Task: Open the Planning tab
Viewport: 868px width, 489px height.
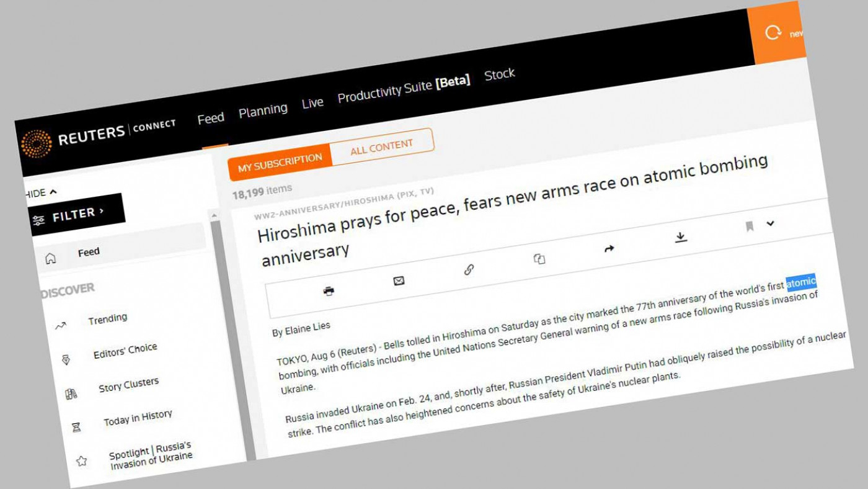Action: tap(263, 110)
